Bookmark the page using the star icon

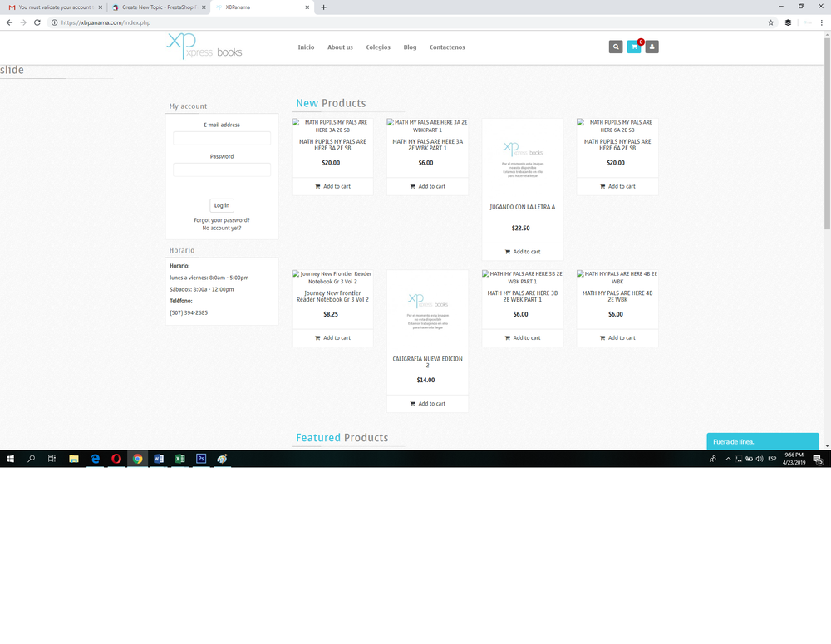(770, 23)
